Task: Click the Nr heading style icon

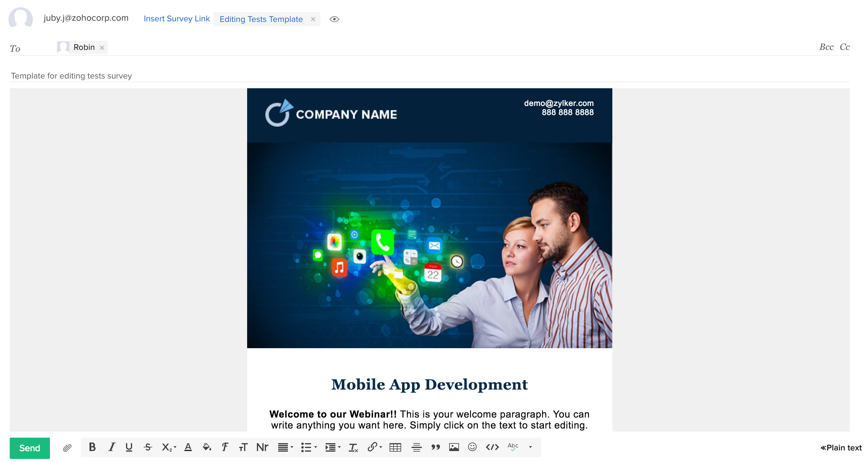Action: tap(262, 447)
